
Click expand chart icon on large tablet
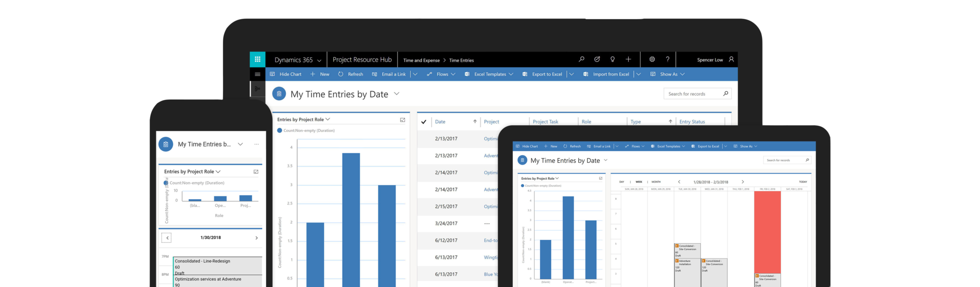coord(403,120)
